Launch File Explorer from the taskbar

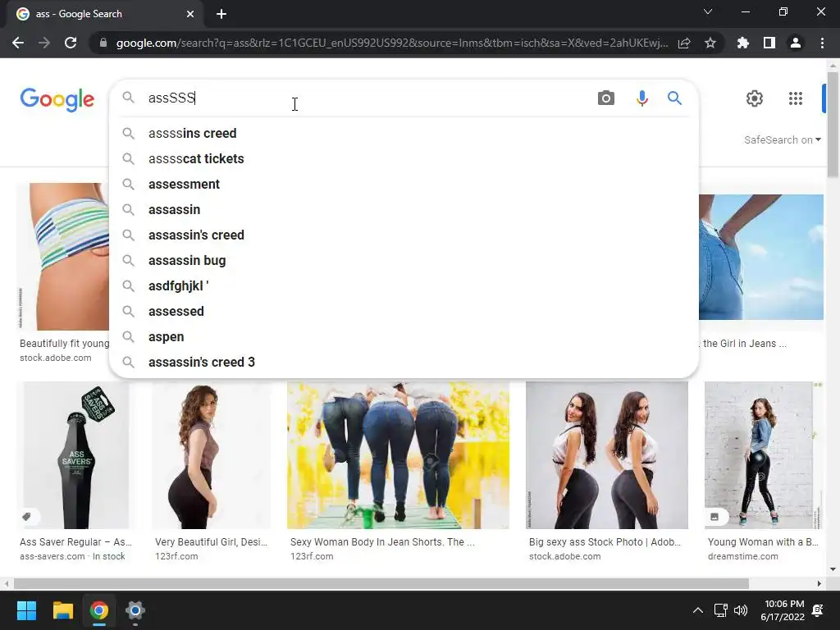point(62,610)
